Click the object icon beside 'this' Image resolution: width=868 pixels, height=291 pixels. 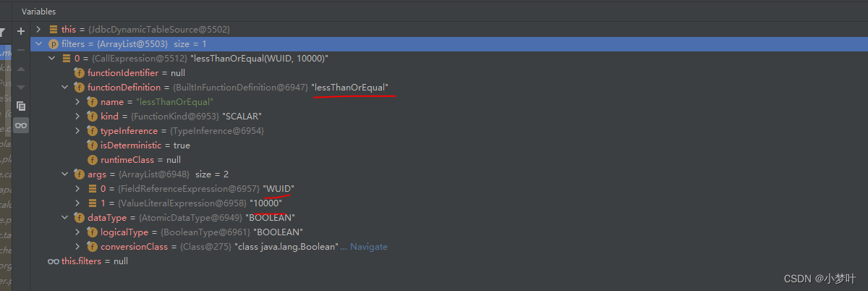pos(54,30)
